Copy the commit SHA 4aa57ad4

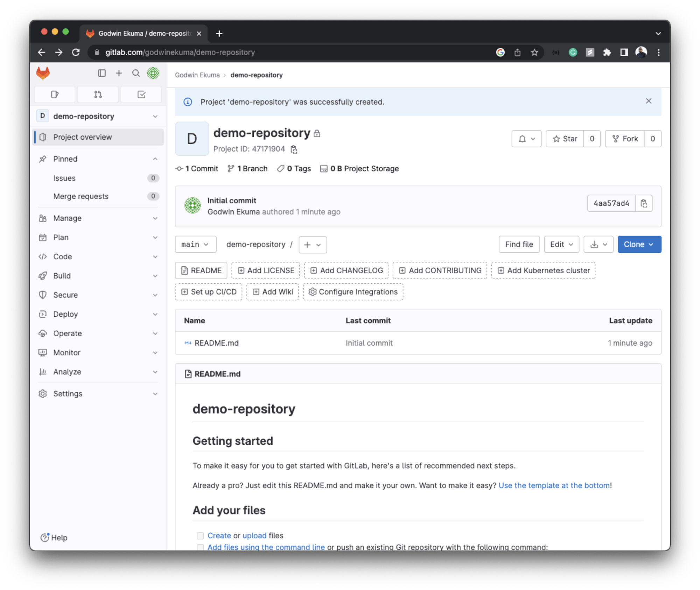pyautogui.click(x=644, y=203)
